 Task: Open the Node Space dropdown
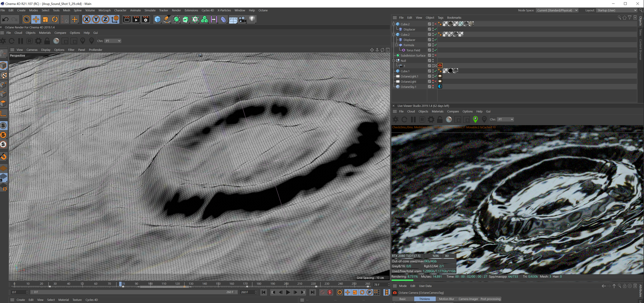(x=557, y=10)
